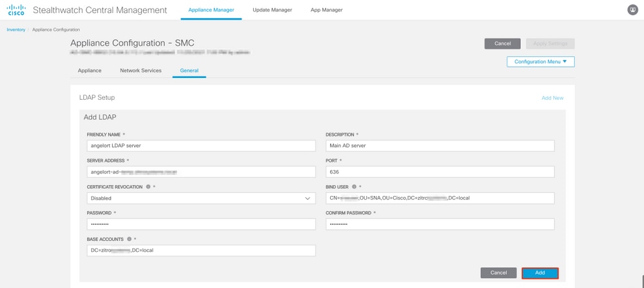Select the Network Services tab
Viewport: 644px width, 288px height.
tap(141, 71)
